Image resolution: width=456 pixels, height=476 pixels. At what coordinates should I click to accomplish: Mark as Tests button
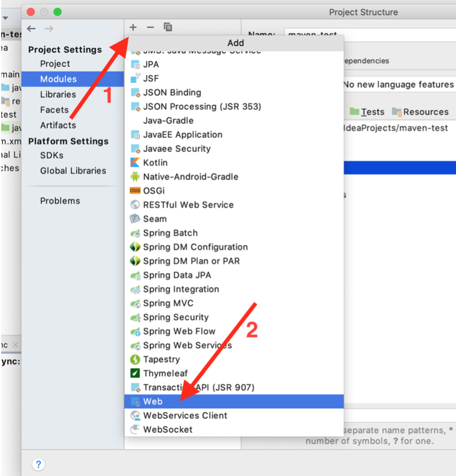pyautogui.click(x=367, y=112)
